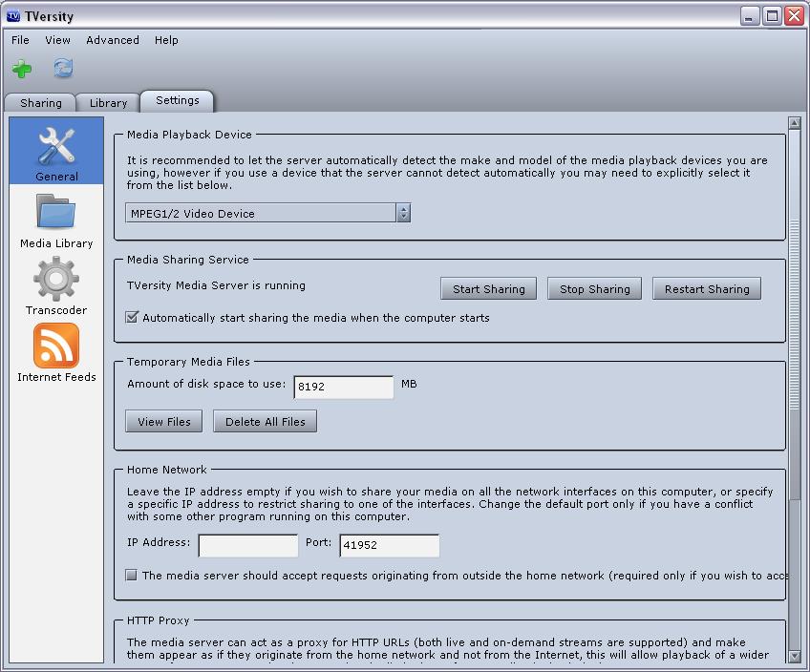Viewport: 810px width, 672px height.
Task: Click the TVersity title bar app icon
Action: click(x=13, y=16)
